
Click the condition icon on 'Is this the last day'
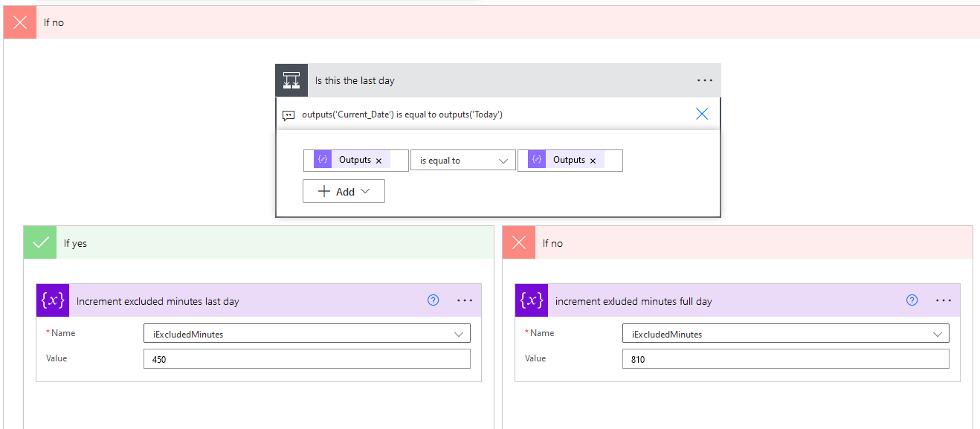point(291,80)
